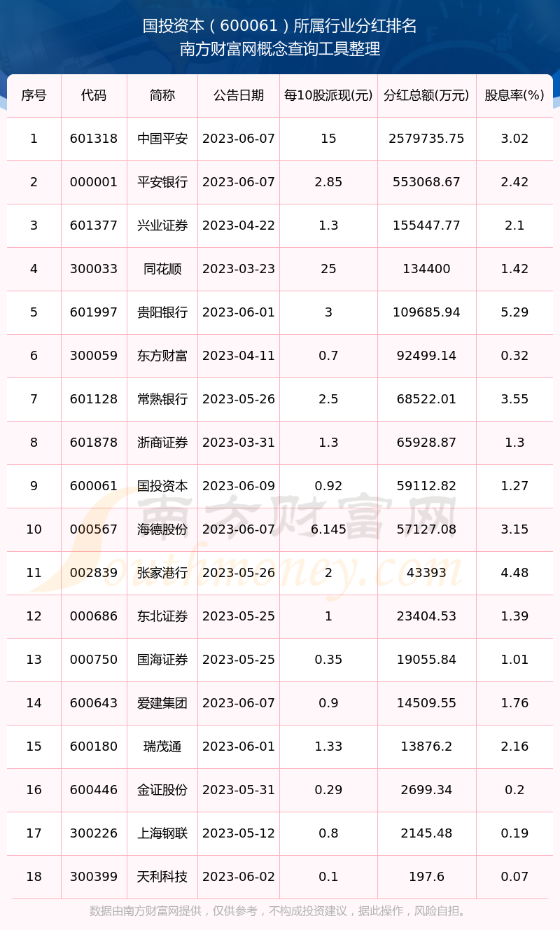Select the 海德股份 name cell
The height and width of the screenshot is (930, 560).
coord(162,529)
